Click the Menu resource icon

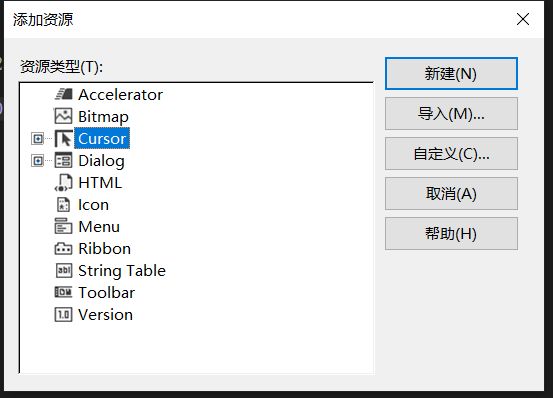pos(63,226)
